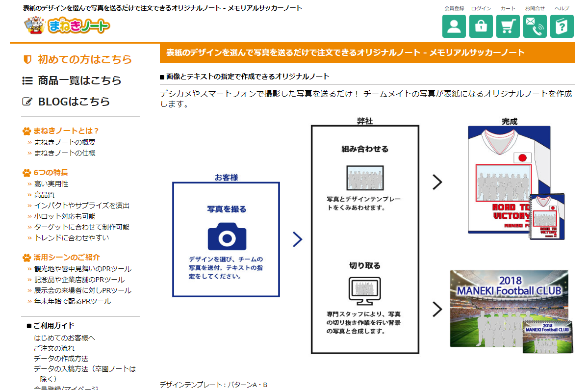Screen dimensions: 588x390
Task: Open 展示会の来場者に対しPRツール link
Action: [83, 290]
